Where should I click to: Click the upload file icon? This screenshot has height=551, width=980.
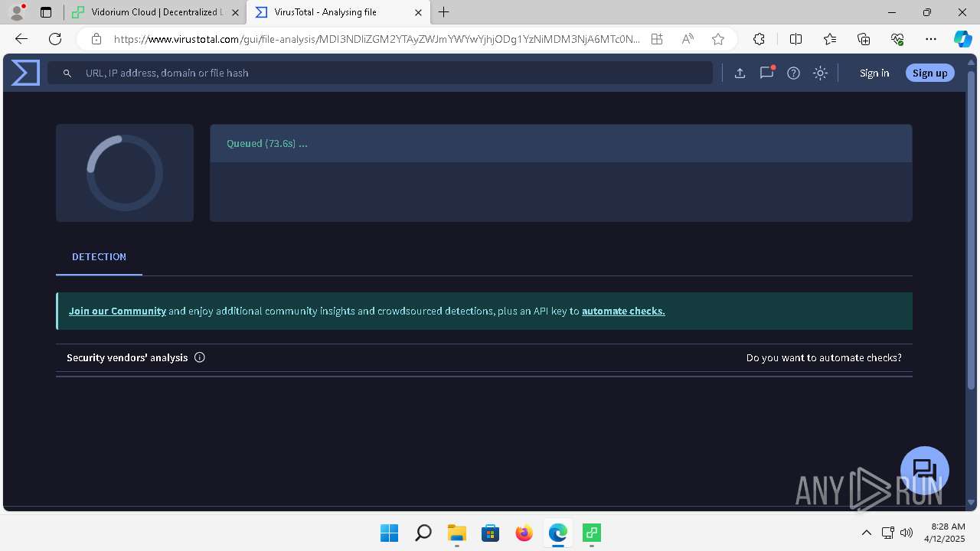click(740, 73)
